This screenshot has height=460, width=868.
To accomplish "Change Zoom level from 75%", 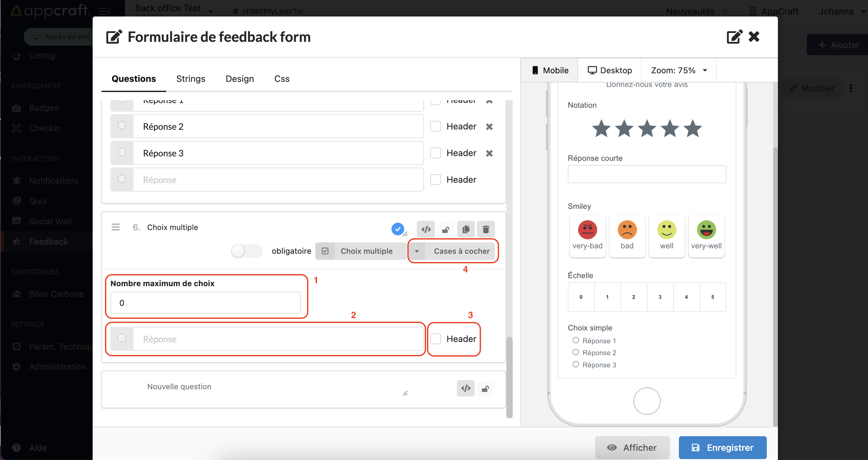I will 680,70.
